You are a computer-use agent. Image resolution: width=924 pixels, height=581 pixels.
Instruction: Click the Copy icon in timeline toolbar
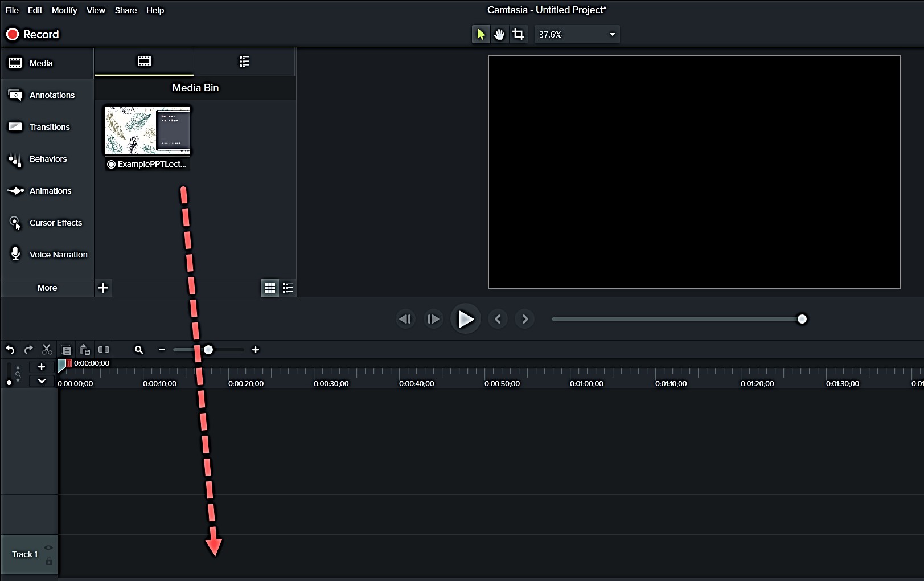click(67, 350)
